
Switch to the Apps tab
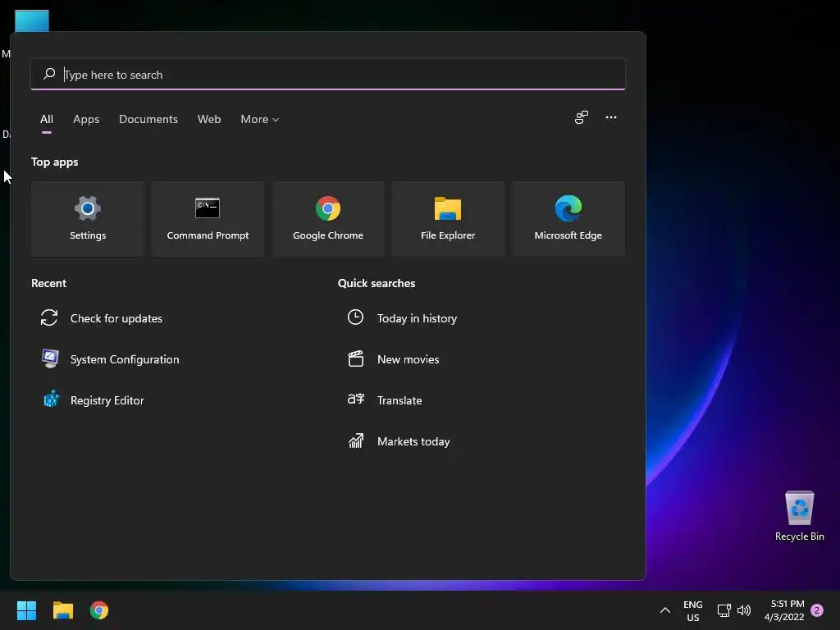(86, 119)
